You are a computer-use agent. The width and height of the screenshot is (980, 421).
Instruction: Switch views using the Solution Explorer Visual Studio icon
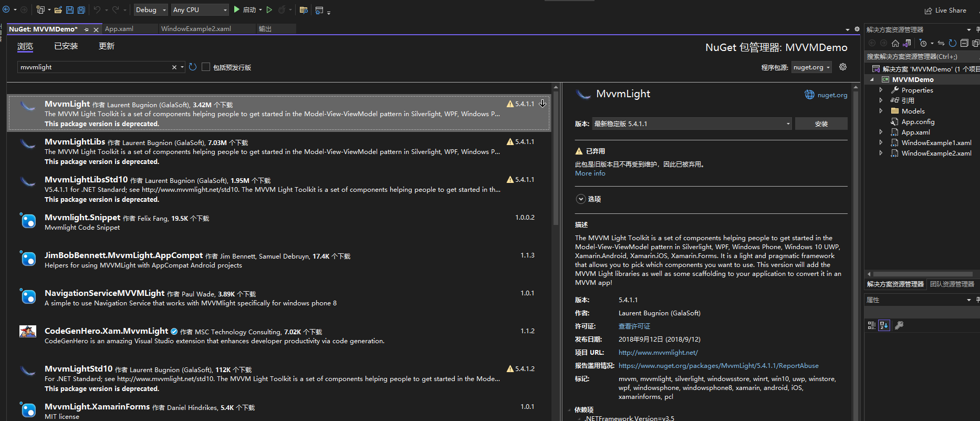(907, 43)
